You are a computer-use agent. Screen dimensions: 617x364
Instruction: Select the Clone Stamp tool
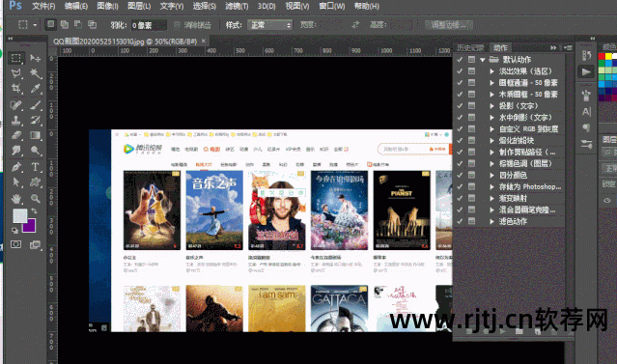click(16, 120)
